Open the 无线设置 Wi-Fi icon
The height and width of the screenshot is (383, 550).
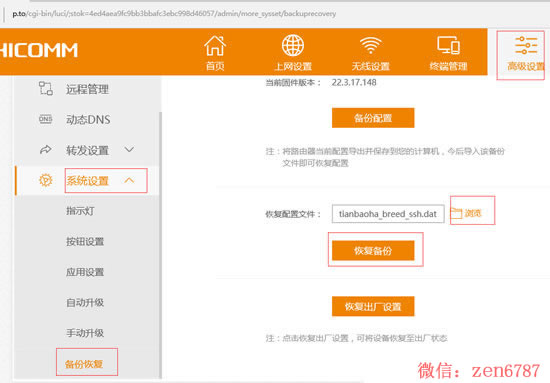coord(370,46)
